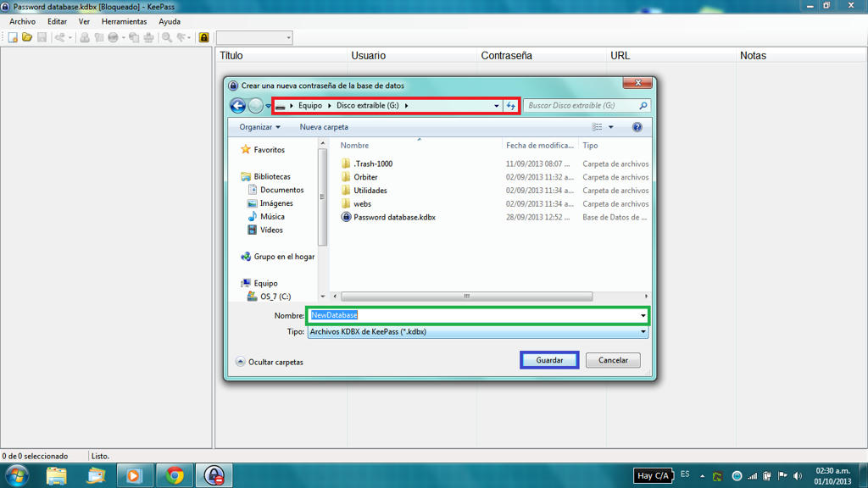
Task: Select OS_7 (C:) drive in tree
Action: click(x=275, y=297)
